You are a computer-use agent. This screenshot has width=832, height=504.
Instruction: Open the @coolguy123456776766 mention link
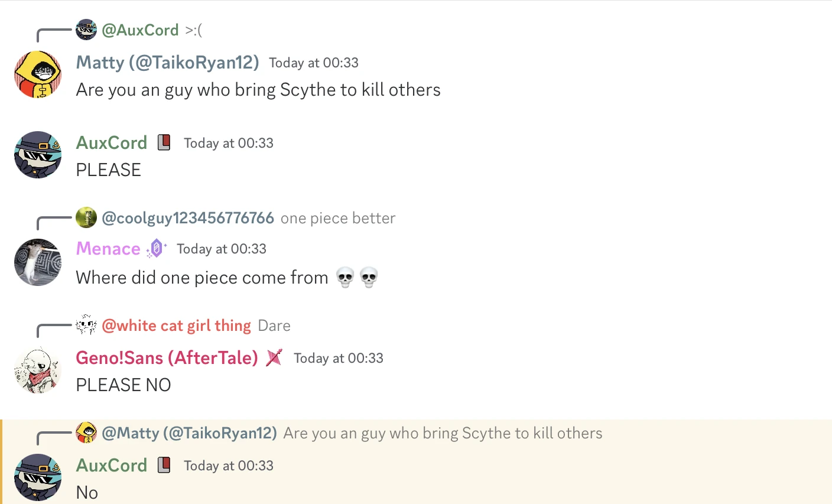point(188,217)
